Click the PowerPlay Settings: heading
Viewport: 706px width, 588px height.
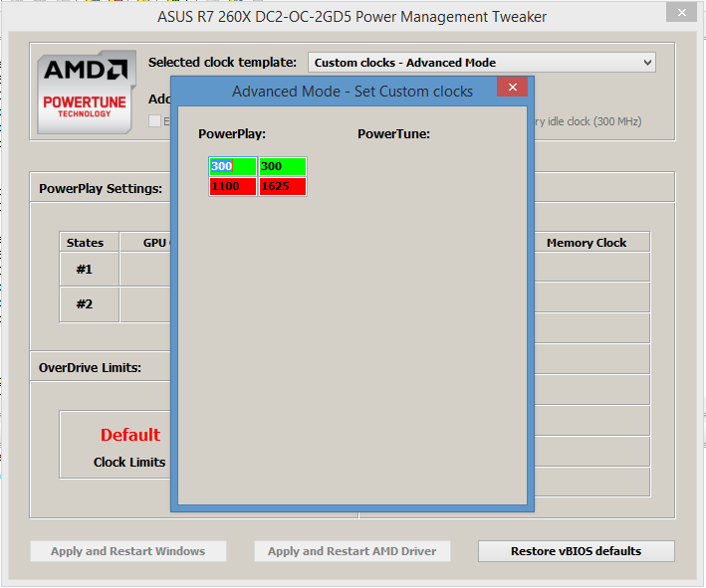point(101,188)
